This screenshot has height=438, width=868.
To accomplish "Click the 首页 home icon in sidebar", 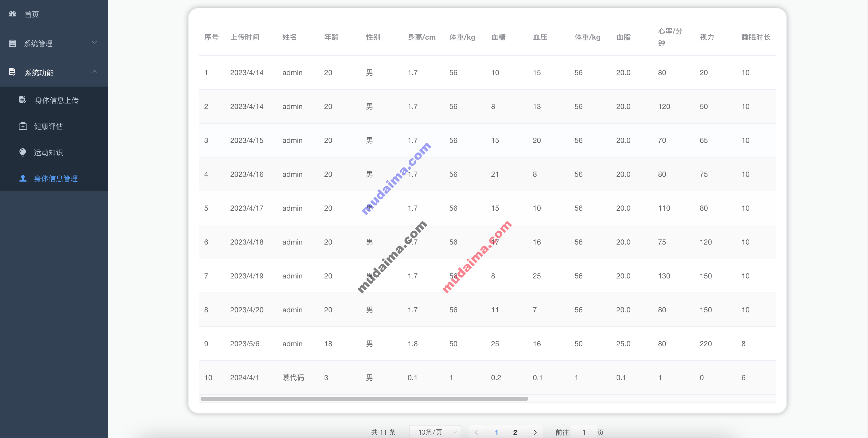I will (13, 13).
